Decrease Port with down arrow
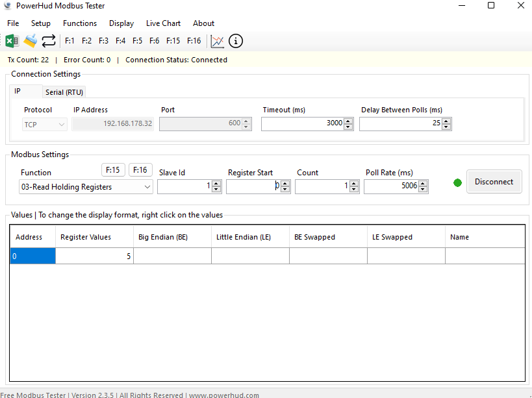Screen dimensions: 532x398 [x=246, y=127]
